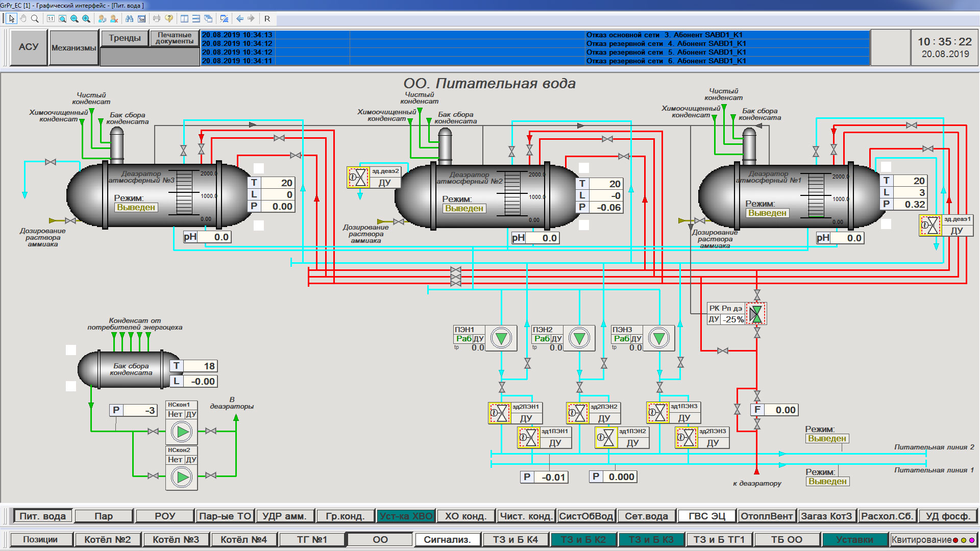Click зд2ПЭН3 valve icon
Screen dimensions: 980x551
point(686,438)
